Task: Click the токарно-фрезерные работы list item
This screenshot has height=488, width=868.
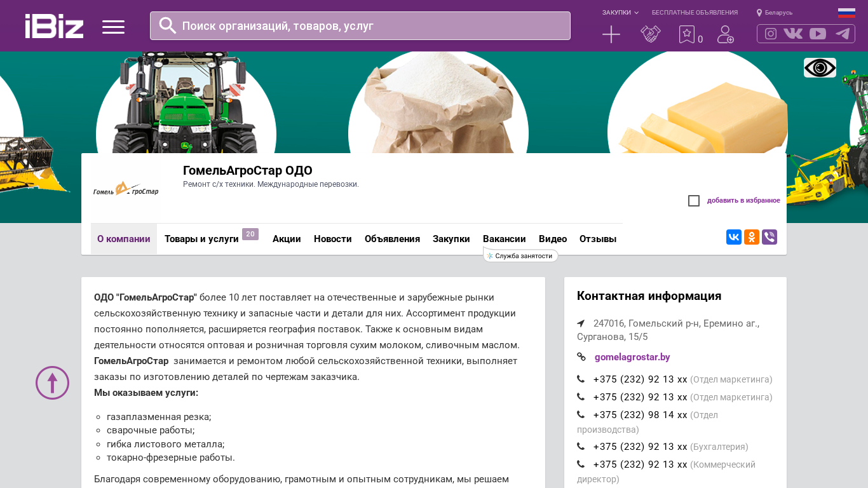Action: 171,457
